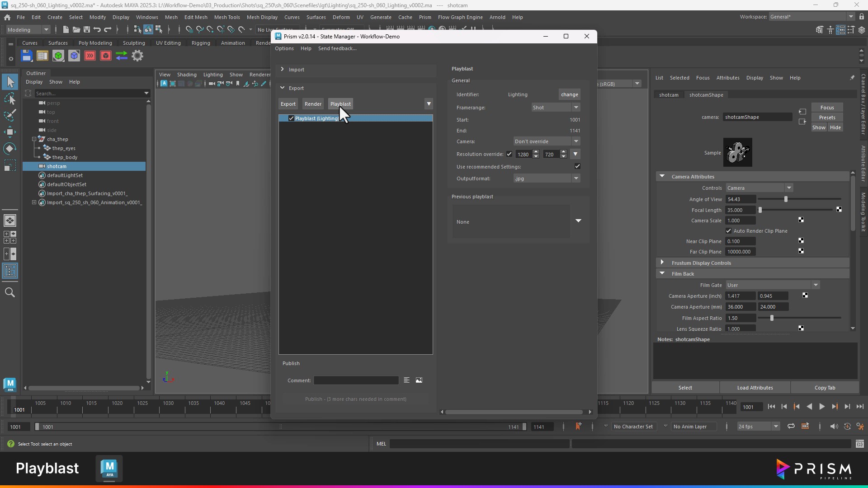
Task: Open the Prism menu in menu bar
Action: pyautogui.click(x=425, y=17)
